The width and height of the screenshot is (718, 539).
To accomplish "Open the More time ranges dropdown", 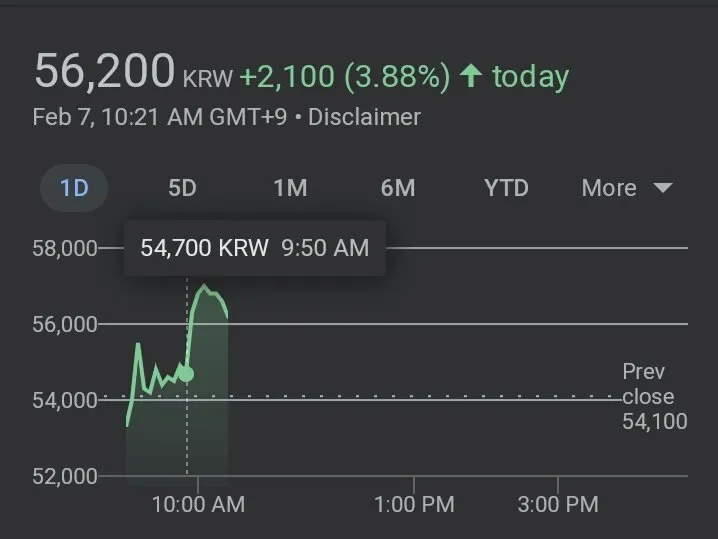I will (627, 188).
